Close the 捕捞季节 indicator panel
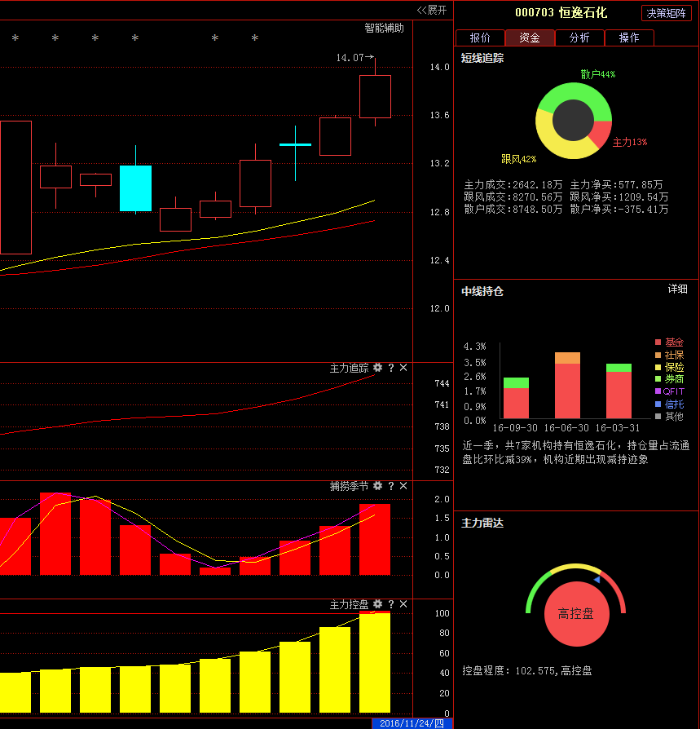Image resolution: width=700 pixels, height=729 pixels. tap(403, 486)
